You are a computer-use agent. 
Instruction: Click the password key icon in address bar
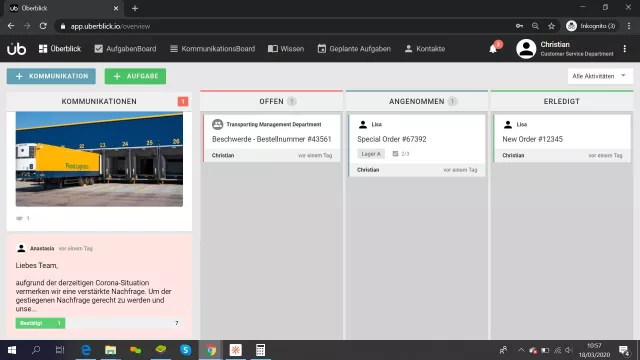pos(519,26)
